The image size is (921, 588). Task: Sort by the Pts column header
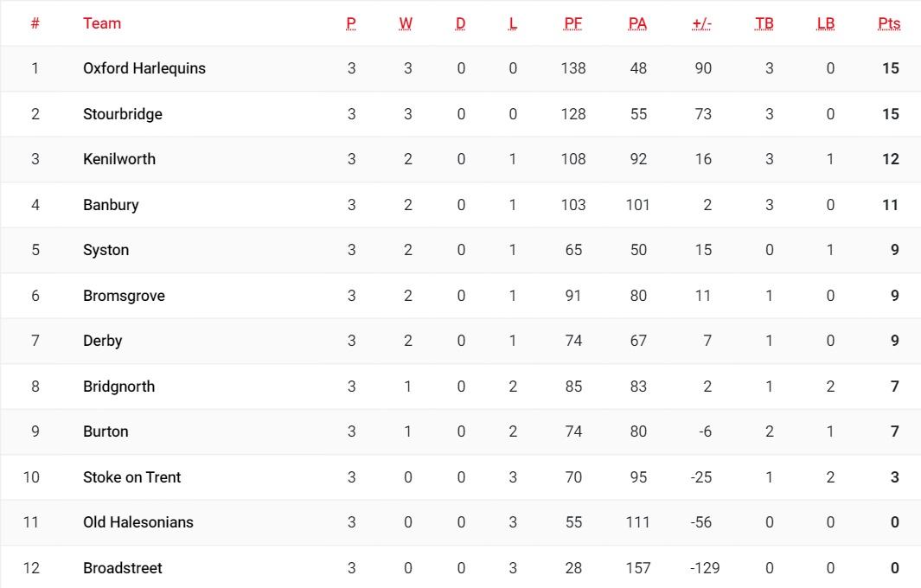[888, 24]
